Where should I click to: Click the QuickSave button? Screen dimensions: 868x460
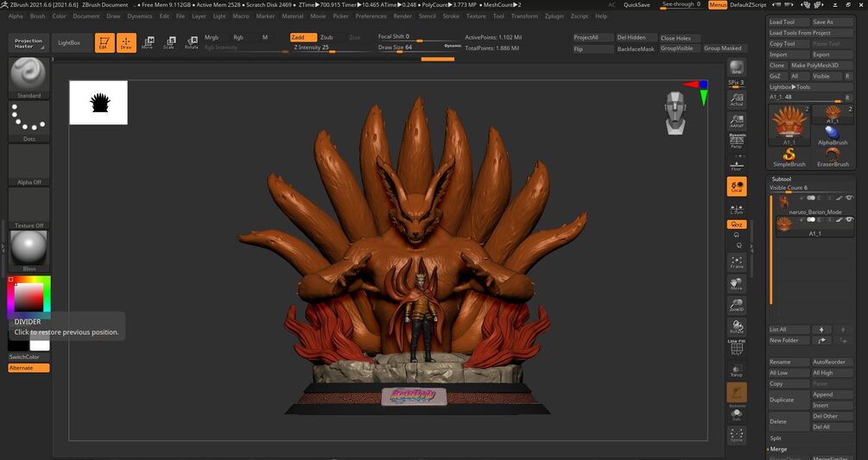click(x=637, y=4)
